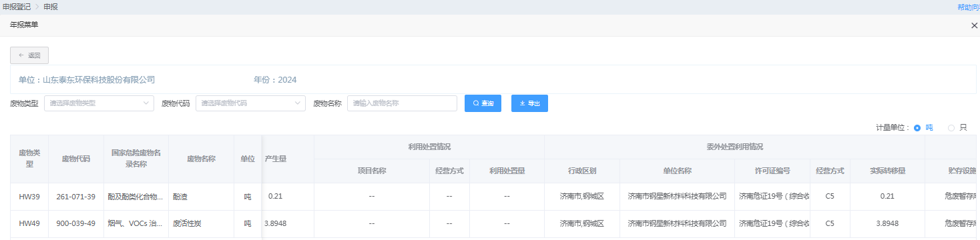Select the 吨 unit radio button
The image size is (980, 240).
tap(917, 127)
